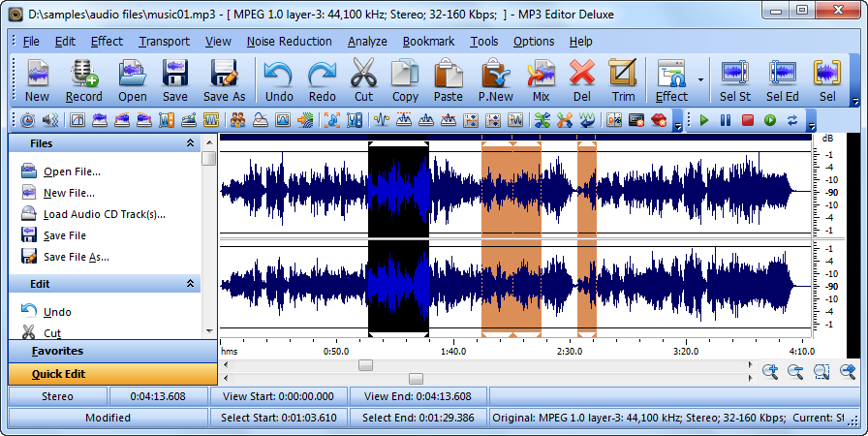Open the Noise Reduction menu

[x=289, y=42]
